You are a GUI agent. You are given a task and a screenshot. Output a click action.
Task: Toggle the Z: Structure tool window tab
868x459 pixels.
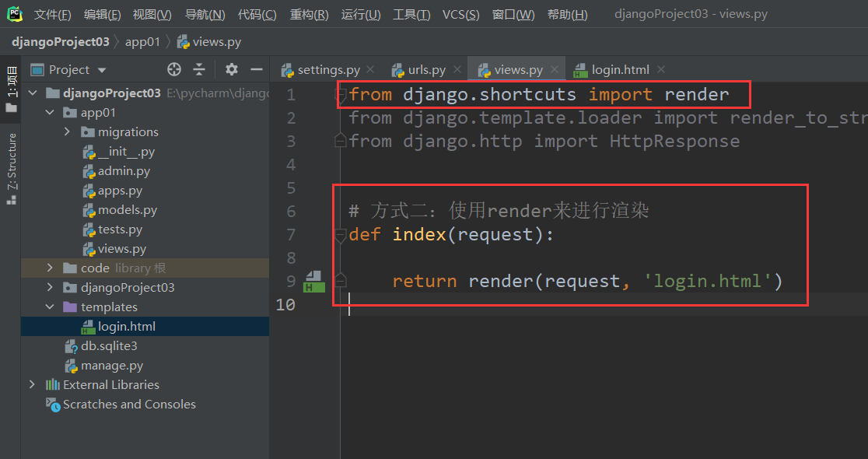pyautogui.click(x=11, y=169)
